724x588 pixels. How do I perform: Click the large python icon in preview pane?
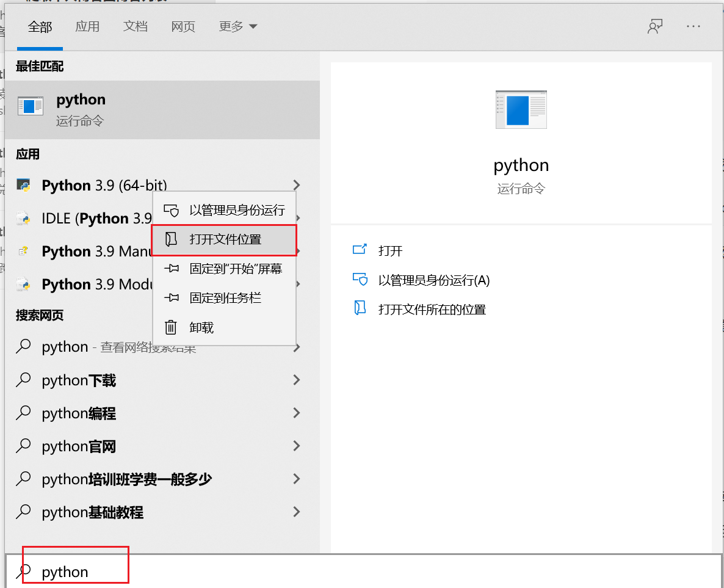tap(521, 109)
